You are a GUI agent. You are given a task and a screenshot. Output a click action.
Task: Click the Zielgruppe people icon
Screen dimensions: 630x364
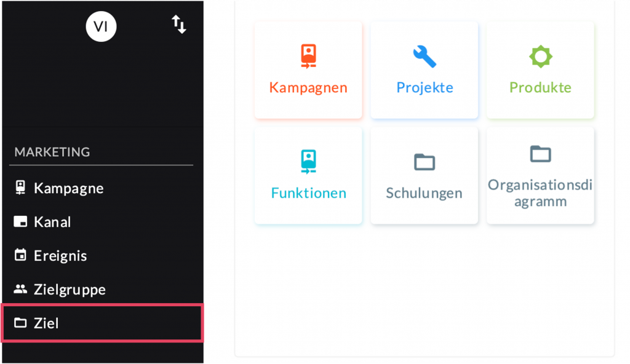[21, 289]
